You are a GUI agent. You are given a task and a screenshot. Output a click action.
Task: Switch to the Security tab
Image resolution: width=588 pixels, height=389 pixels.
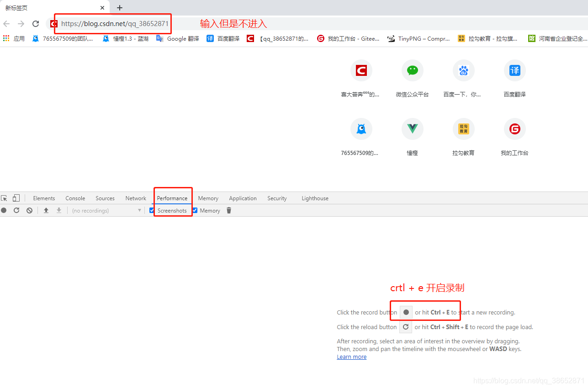point(277,198)
